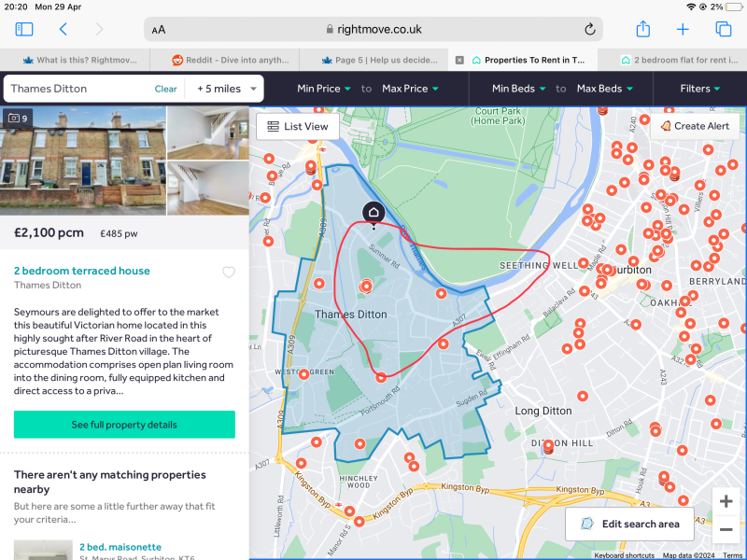
Task: Create Alert for this search
Action: click(695, 126)
